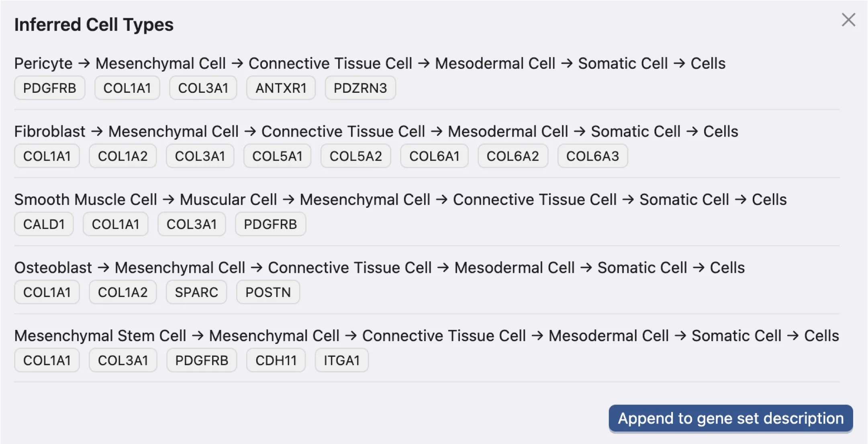Open the Osteoblast cell type entry
This screenshot has height=444, width=868.
(53, 267)
